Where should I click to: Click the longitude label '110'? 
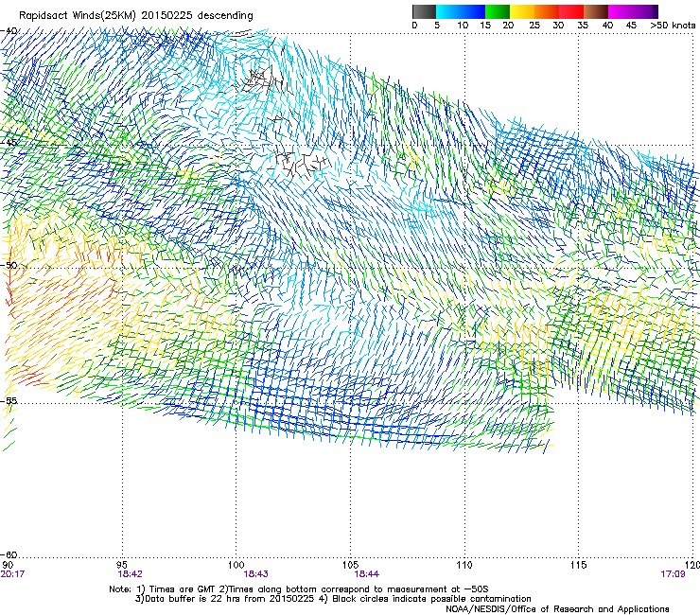pos(464,565)
